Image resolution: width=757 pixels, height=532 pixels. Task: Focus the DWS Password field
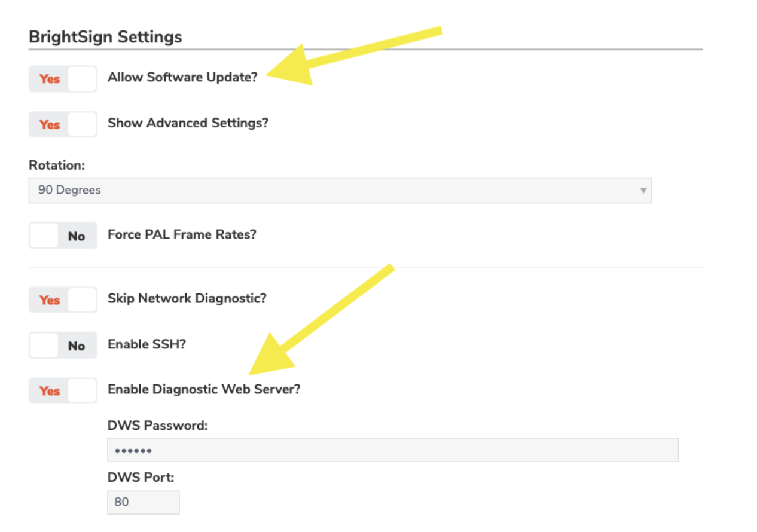393,450
